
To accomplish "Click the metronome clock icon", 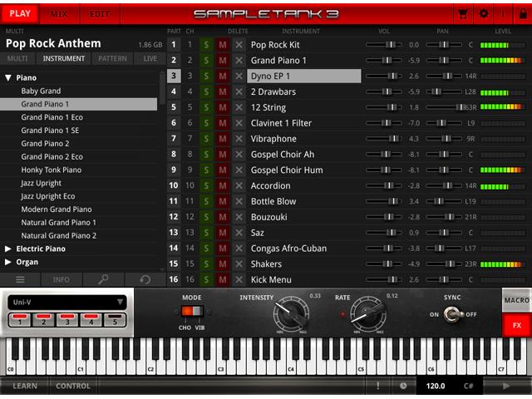I will click(403, 386).
